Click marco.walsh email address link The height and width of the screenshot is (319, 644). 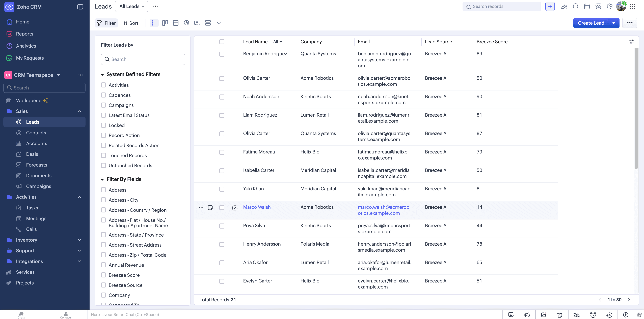click(384, 210)
